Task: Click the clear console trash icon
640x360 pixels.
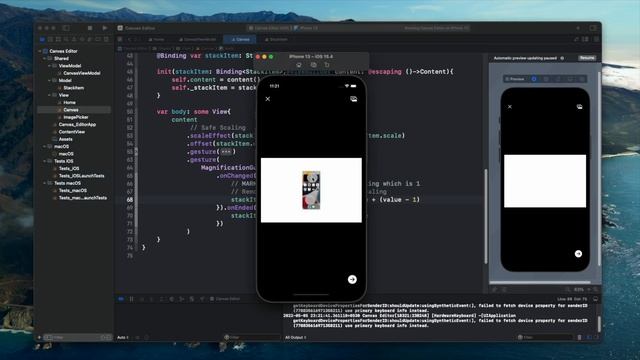Action: click(x=580, y=338)
